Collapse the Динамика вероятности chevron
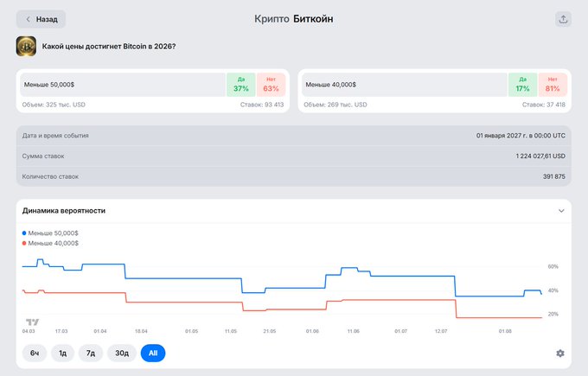The width and height of the screenshot is (588, 376). pyautogui.click(x=561, y=211)
